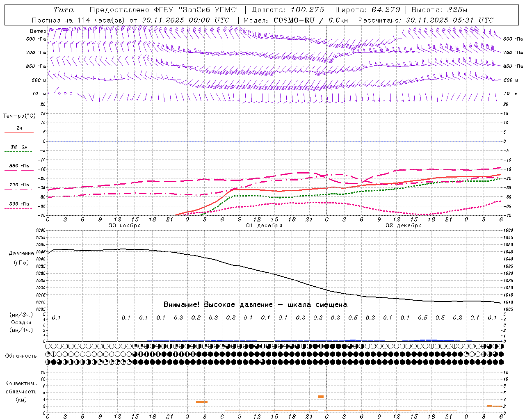Click the Конвективн. label
This screenshot has height=420, width=525.
[21, 383]
